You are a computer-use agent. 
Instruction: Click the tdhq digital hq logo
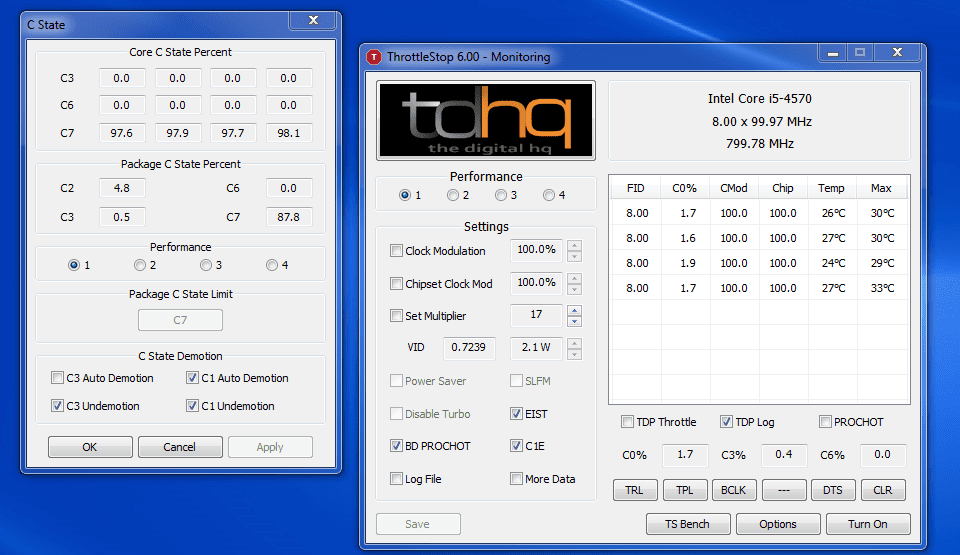pos(486,120)
